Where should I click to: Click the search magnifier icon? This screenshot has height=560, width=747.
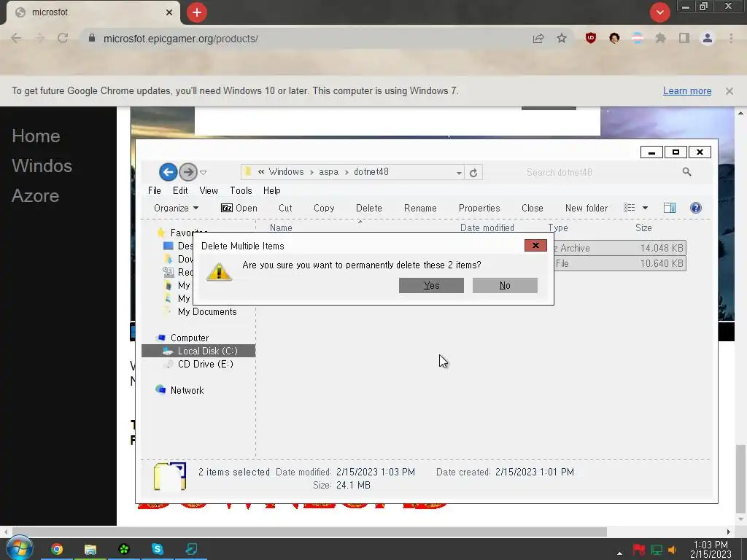[686, 172]
